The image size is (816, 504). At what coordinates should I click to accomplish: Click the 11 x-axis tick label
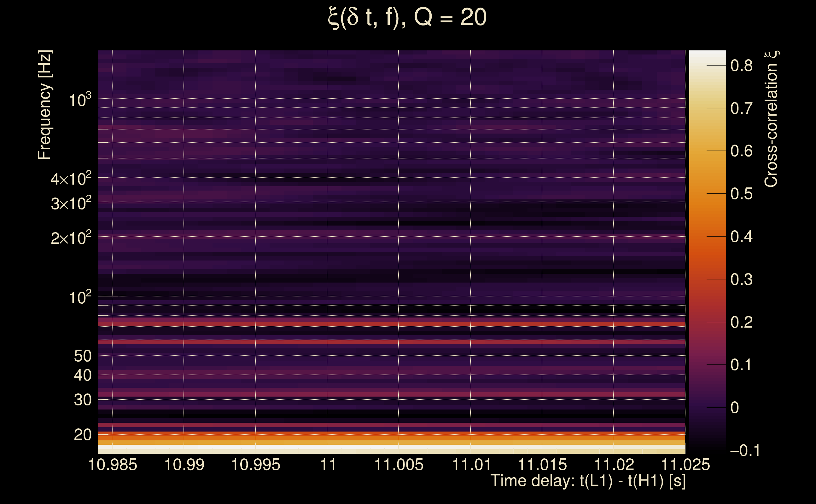328,465
